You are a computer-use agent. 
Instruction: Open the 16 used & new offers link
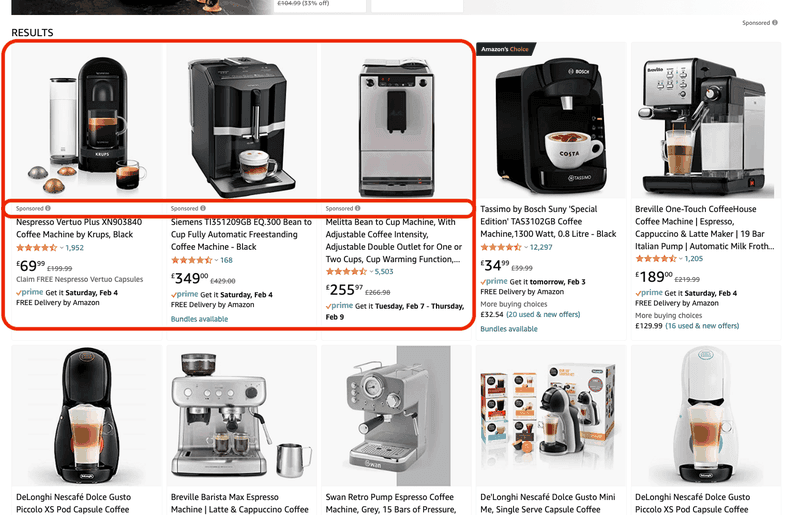point(702,326)
